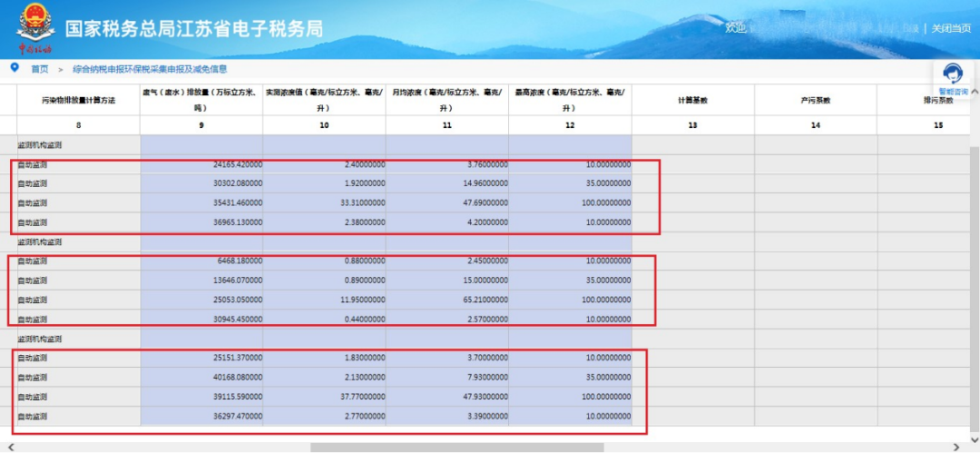This screenshot has width=980, height=453.
Task: Select the measured concentration cell 33.31000000
Action: 324,203
